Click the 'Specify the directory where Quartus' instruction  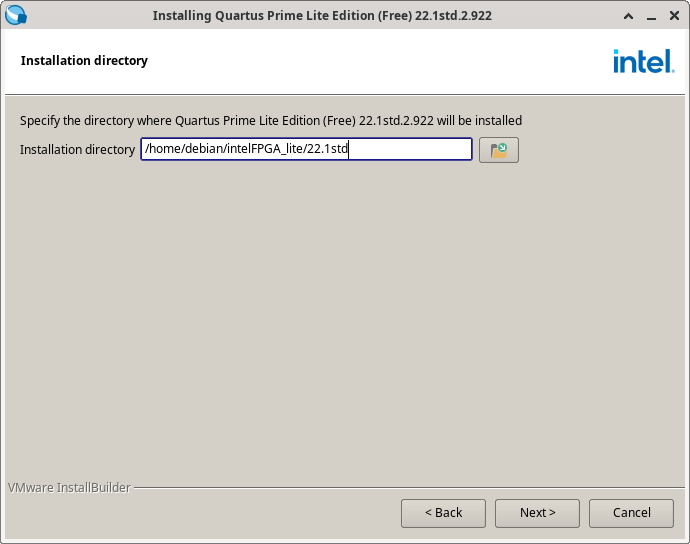[271, 121]
